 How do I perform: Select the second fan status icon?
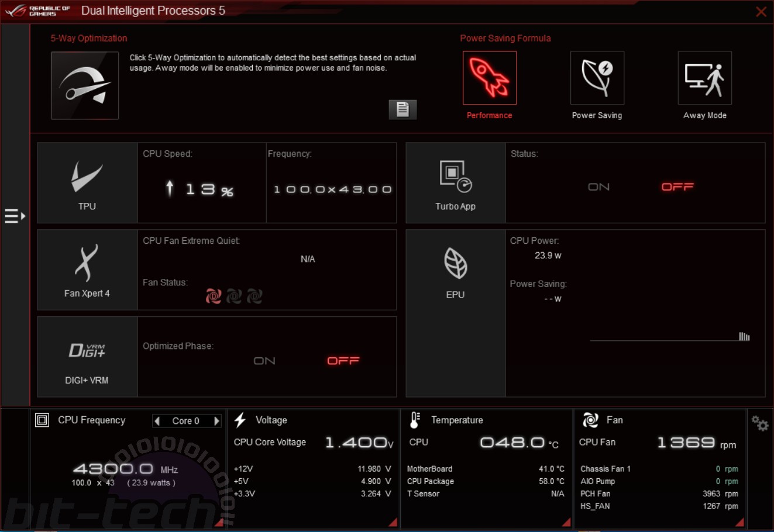tap(234, 296)
